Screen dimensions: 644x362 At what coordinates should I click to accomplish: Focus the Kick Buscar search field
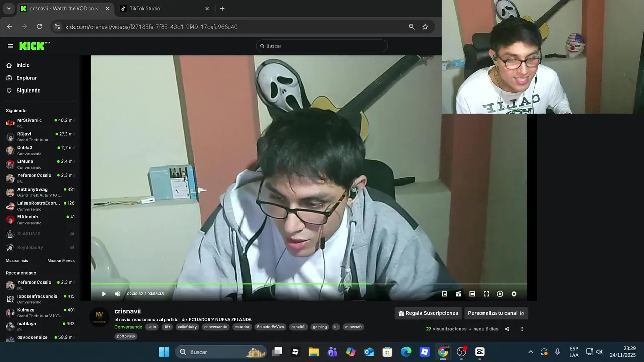click(322, 46)
